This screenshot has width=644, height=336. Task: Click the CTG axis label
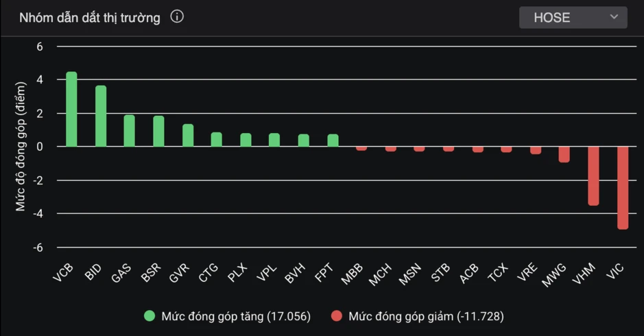[x=208, y=273]
